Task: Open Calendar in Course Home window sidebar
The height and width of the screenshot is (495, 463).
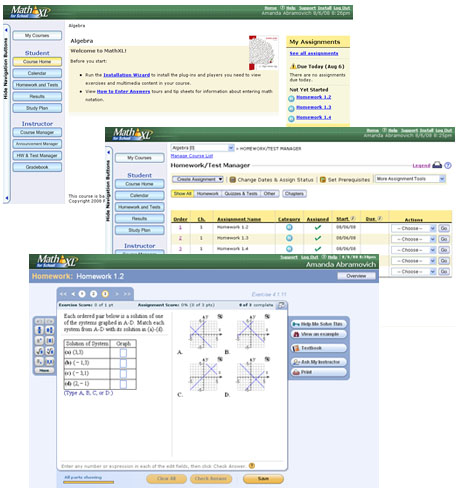Action: click(37, 73)
